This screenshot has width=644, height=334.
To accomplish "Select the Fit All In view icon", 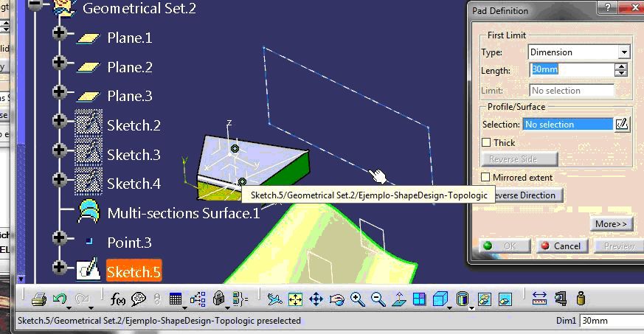I will 295,299.
